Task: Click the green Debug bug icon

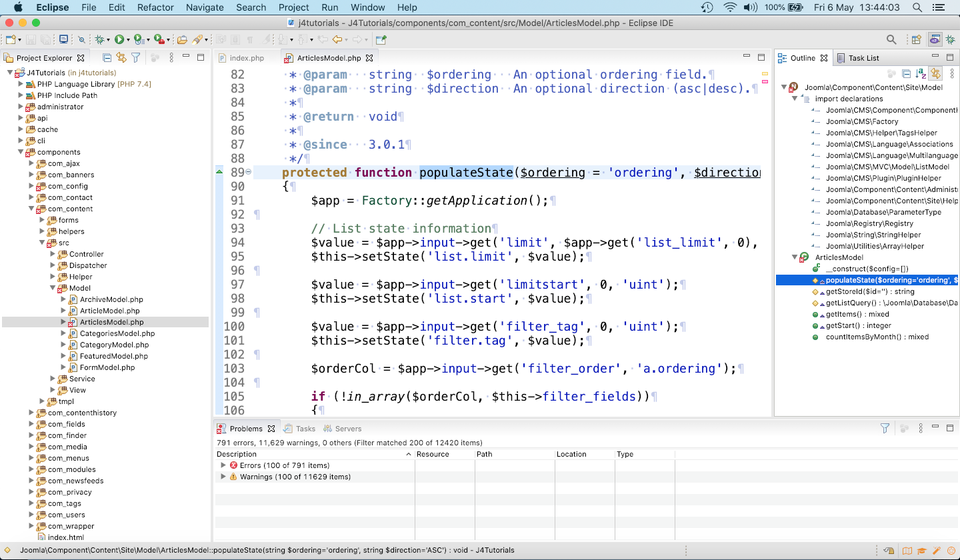Action: click(99, 39)
